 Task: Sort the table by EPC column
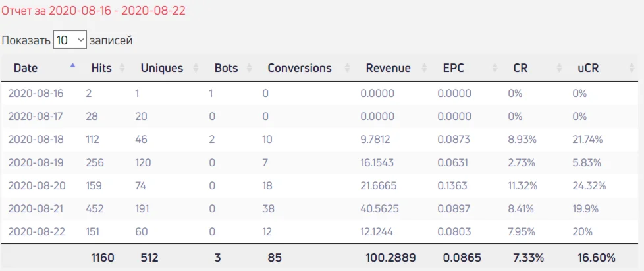454,68
